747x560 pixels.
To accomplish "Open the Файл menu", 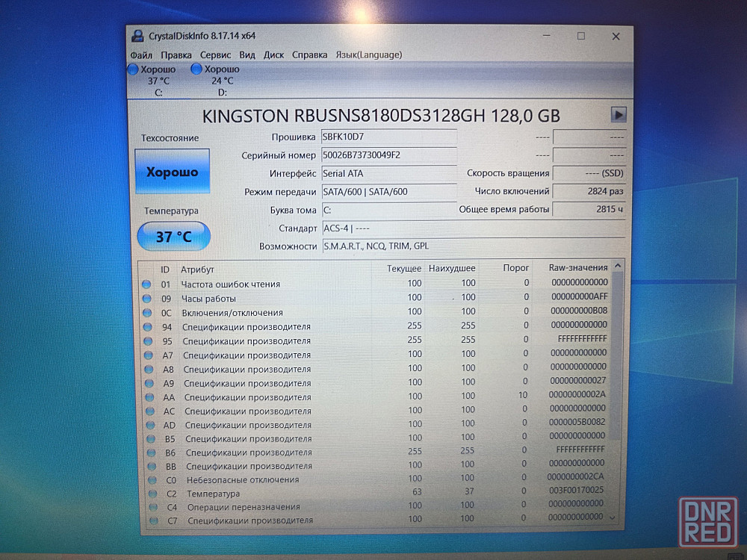I will point(141,55).
